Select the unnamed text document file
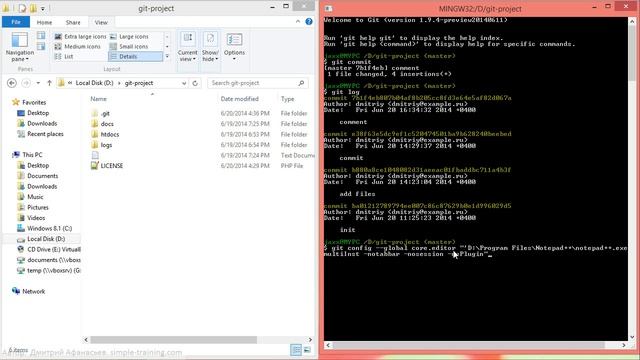Viewport: 640px width, 360px height. coord(95,155)
